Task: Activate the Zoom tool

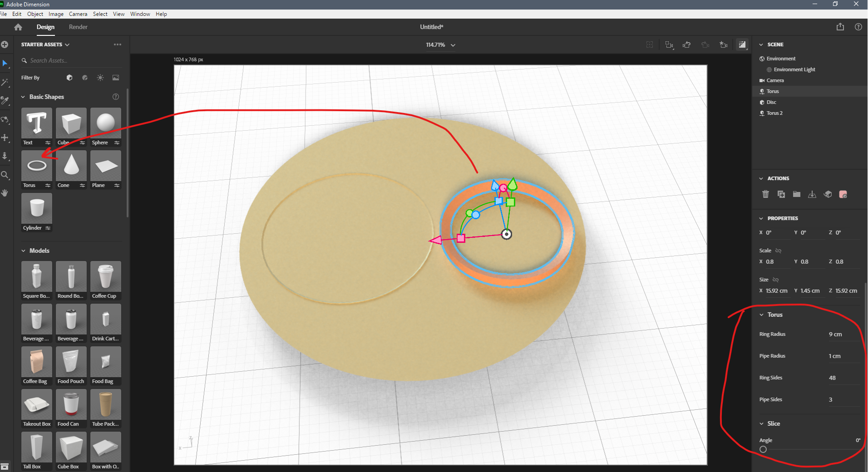Action: [5, 175]
